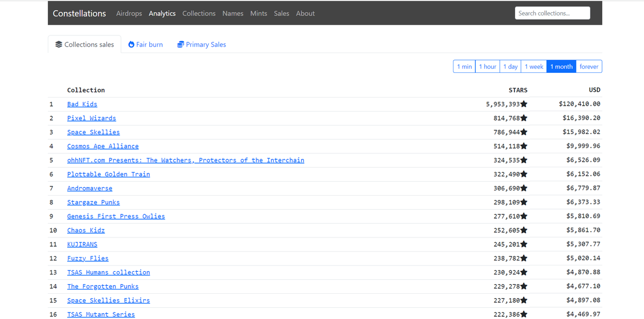Viewport: 644px width, 319px height.
Task: Click the star icon beside 514,118
Action: click(524, 146)
